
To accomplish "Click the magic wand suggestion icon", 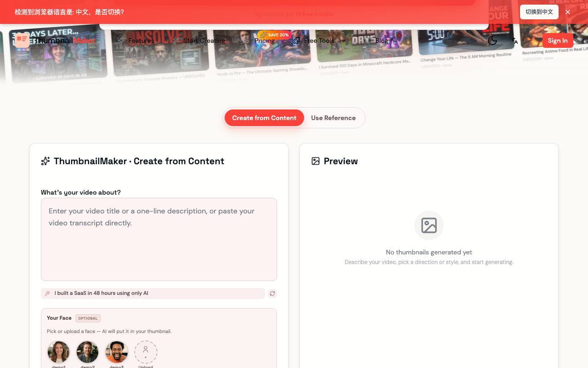I will [48, 293].
